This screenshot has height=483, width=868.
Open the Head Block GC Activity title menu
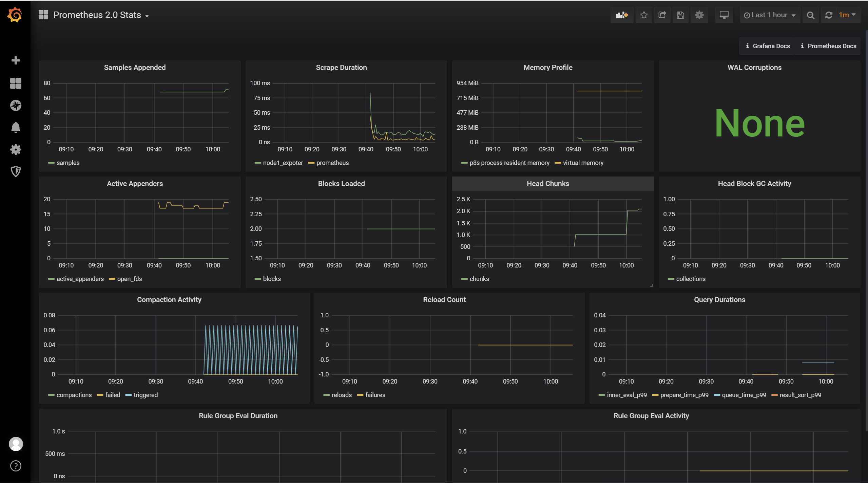tap(754, 184)
